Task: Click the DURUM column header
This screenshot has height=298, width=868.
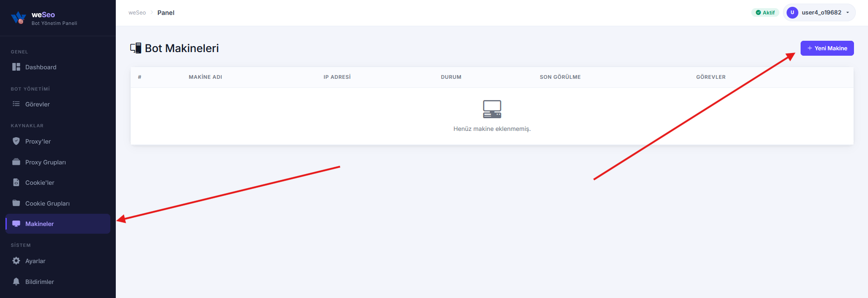Action: tap(451, 77)
